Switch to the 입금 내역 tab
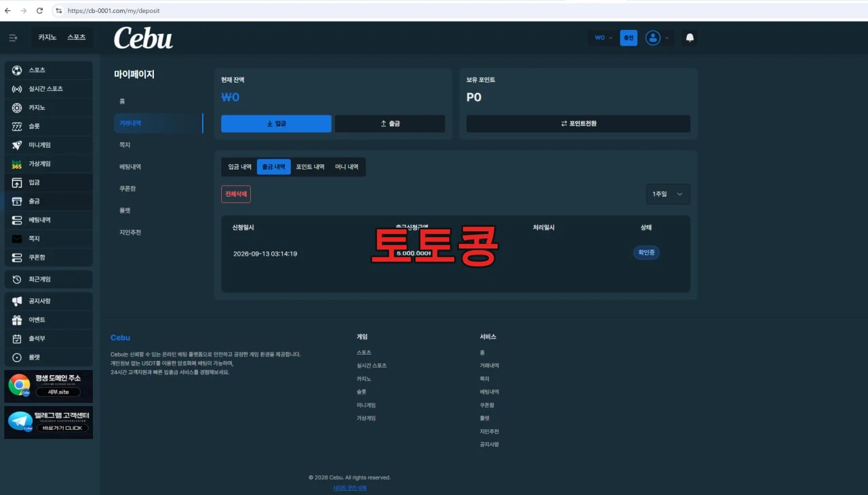Image resolution: width=868 pixels, height=495 pixels. pyautogui.click(x=239, y=167)
